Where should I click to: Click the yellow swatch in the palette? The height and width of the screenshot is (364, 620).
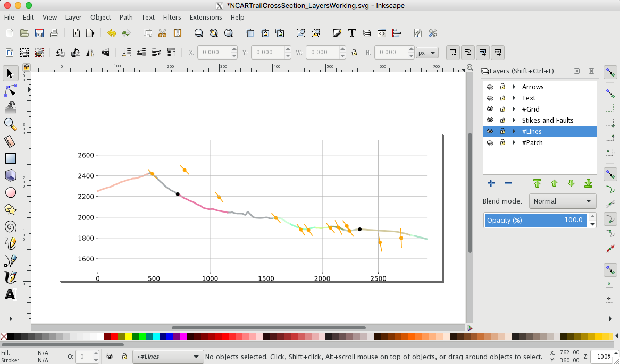pos(128,337)
